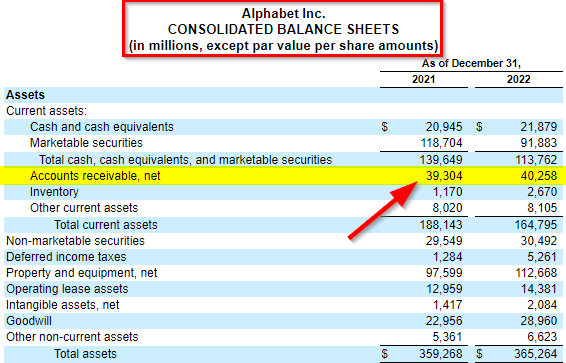Click the 2,084 value

(x=542, y=305)
